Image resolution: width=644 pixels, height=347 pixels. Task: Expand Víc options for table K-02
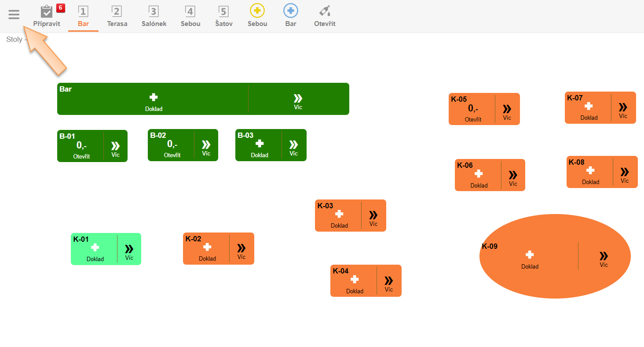pyautogui.click(x=241, y=250)
